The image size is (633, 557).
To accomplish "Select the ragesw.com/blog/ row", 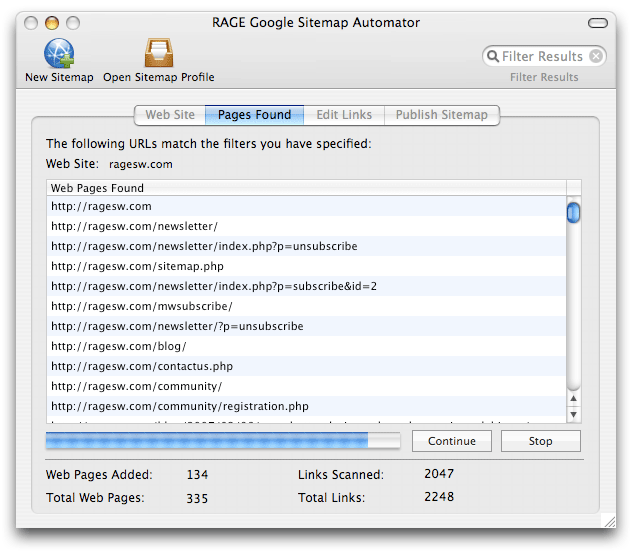I will [x=306, y=346].
